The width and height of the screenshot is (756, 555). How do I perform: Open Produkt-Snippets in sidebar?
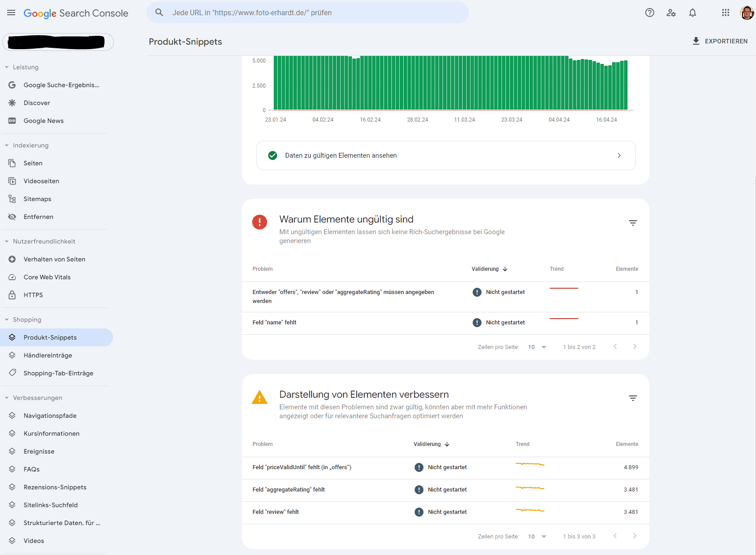click(56, 337)
